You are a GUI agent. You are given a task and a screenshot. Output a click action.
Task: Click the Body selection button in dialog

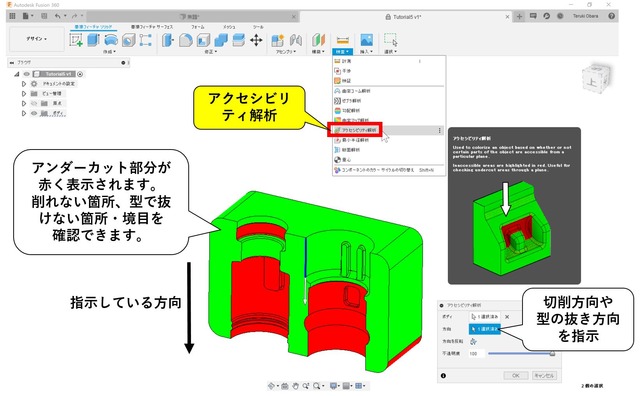(x=484, y=317)
